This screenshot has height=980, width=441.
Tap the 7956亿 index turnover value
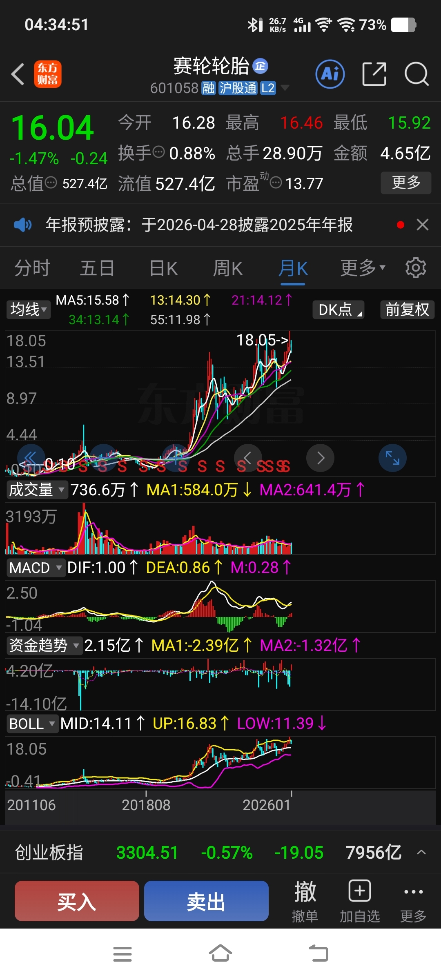[x=374, y=853]
